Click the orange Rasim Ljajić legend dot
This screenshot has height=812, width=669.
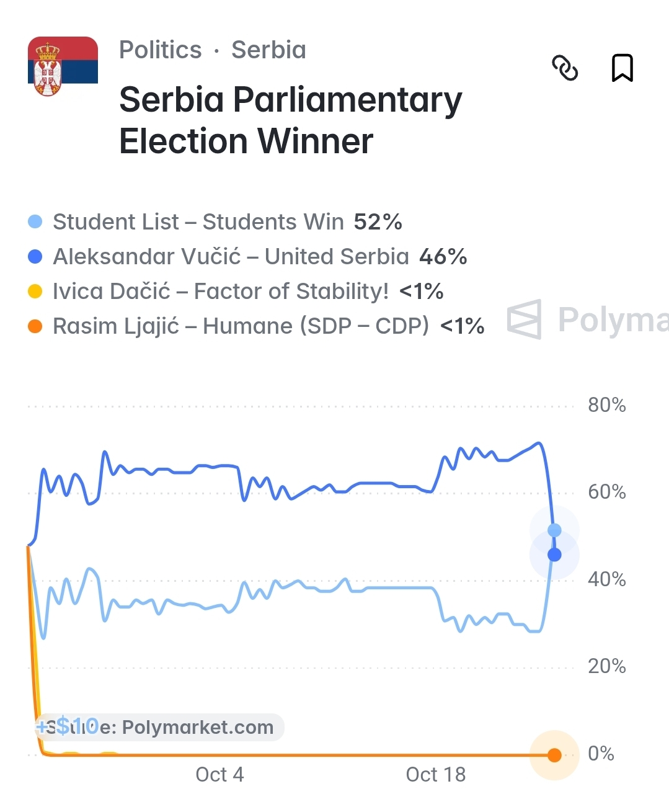click(x=35, y=326)
